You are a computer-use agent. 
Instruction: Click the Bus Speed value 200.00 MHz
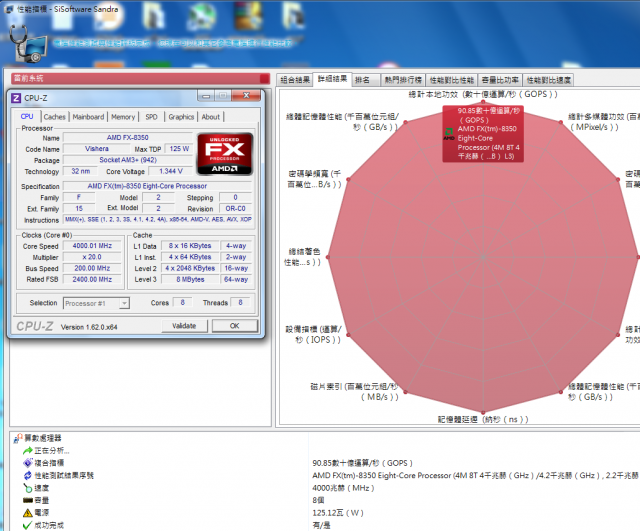point(92,268)
